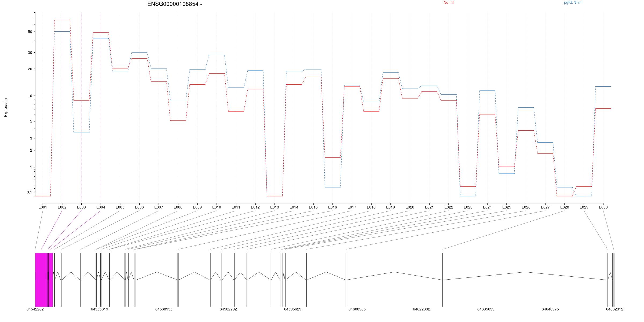Click genomic coordinate 64595629
This screenshot has width=644, height=322.
[x=293, y=309]
